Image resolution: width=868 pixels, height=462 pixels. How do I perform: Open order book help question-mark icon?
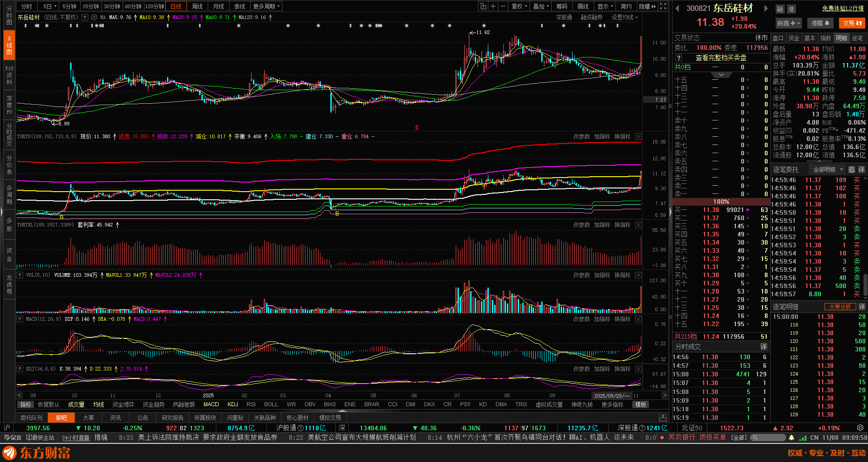pyautogui.click(x=679, y=58)
